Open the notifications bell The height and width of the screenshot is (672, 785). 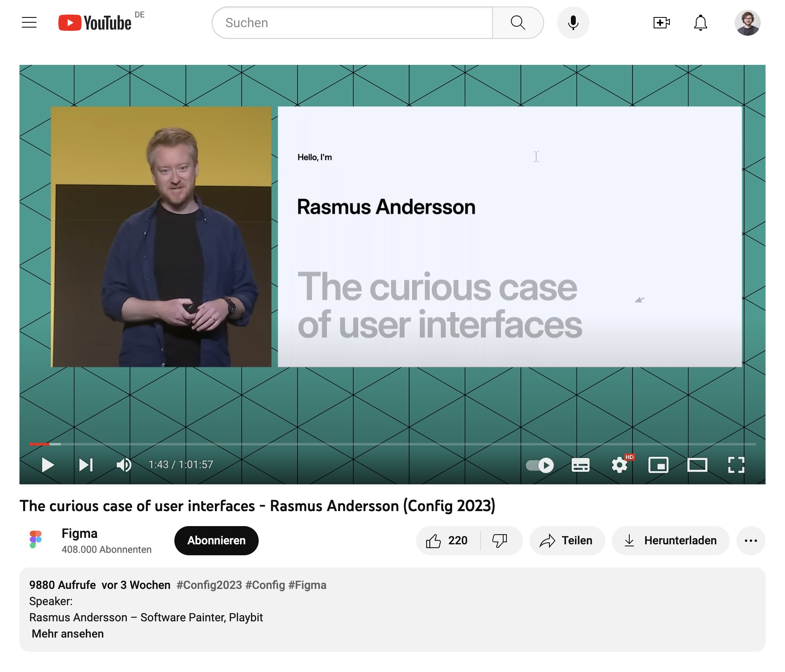tap(700, 23)
